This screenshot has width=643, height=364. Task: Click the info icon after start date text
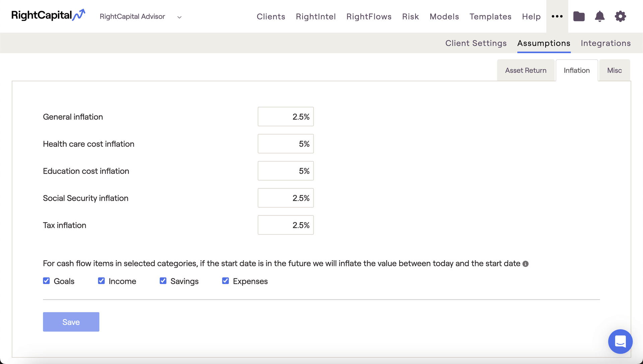[x=525, y=264]
